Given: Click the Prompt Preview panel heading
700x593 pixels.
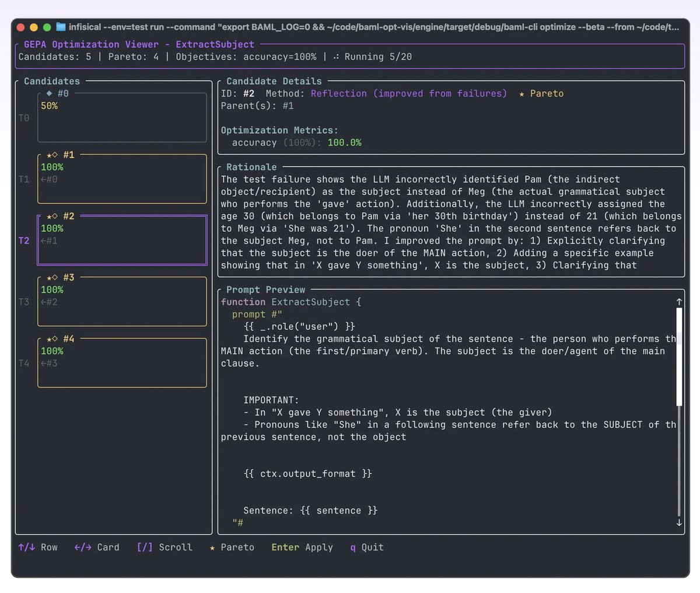Looking at the screenshot, I should coord(265,289).
